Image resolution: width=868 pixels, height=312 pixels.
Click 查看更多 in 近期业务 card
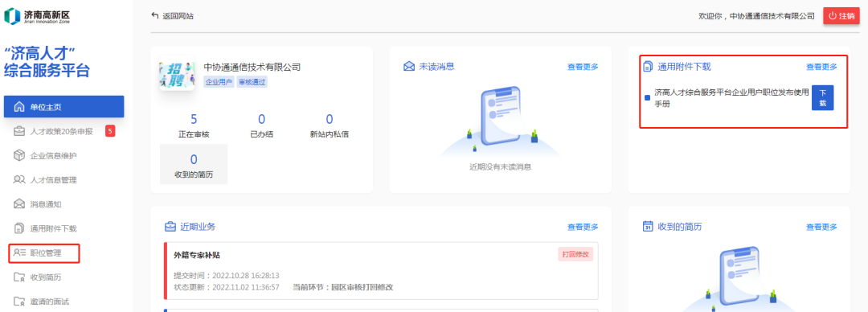click(x=583, y=227)
